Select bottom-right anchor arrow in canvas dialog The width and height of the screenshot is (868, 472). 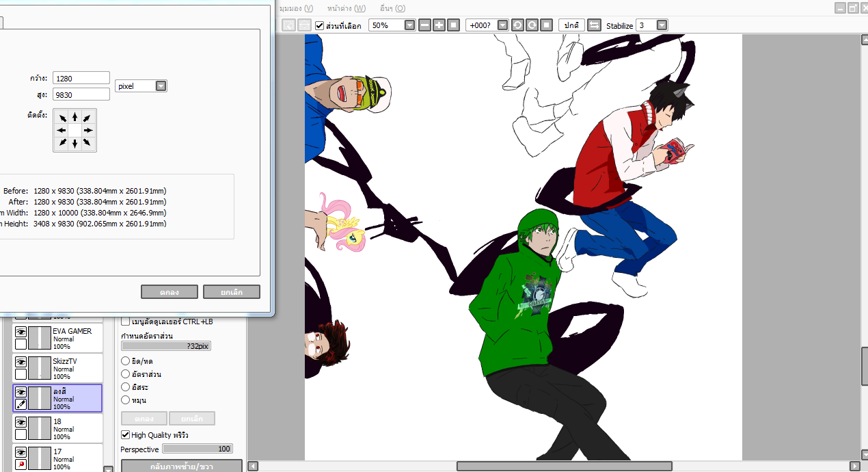pos(87,142)
